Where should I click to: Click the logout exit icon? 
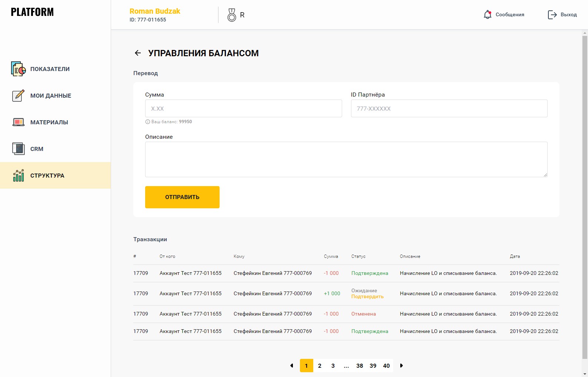click(x=552, y=14)
